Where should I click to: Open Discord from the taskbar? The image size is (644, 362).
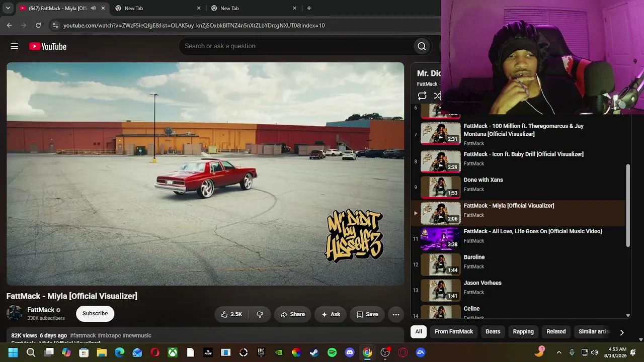(x=350, y=352)
